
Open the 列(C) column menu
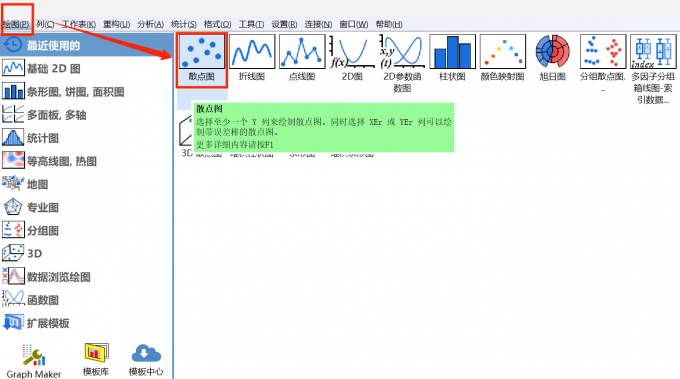45,24
